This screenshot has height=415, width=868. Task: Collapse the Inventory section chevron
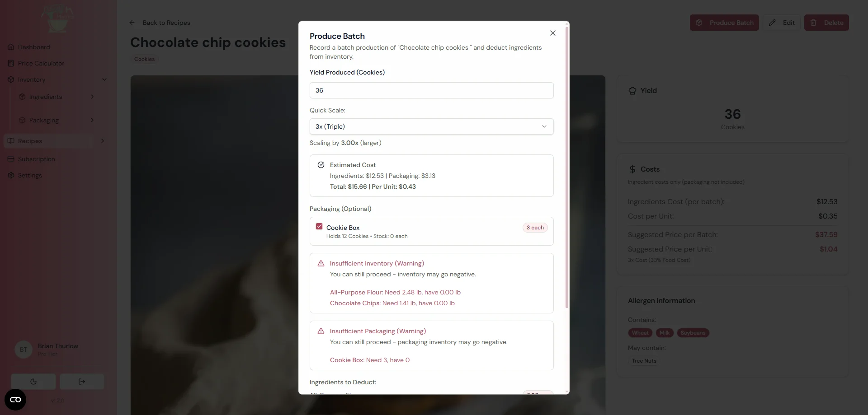coord(105,79)
